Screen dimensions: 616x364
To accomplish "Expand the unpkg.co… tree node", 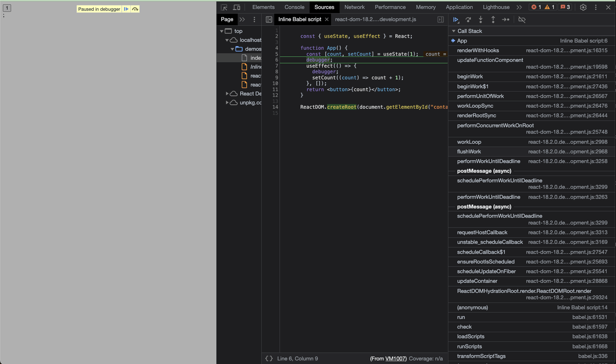I will tap(227, 103).
